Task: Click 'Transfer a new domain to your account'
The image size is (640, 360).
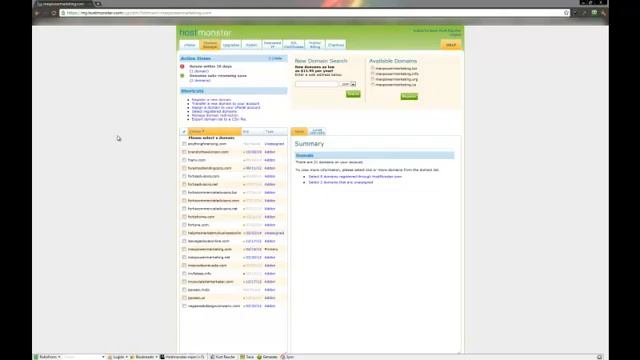Action: pos(225,104)
